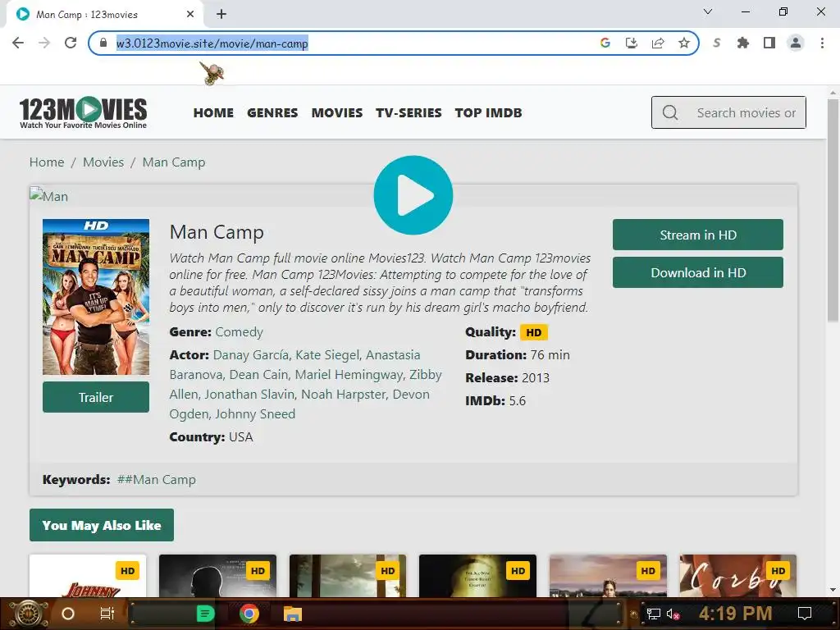This screenshot has height=630, width=840.
Task: Click the You May Also Like heading
Action: coord(102,525)
